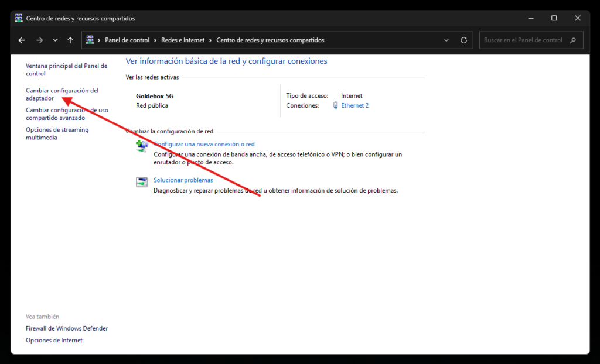Expand the chevron after Panel de control
Screen dimensions: 600x364
[156, 40]
